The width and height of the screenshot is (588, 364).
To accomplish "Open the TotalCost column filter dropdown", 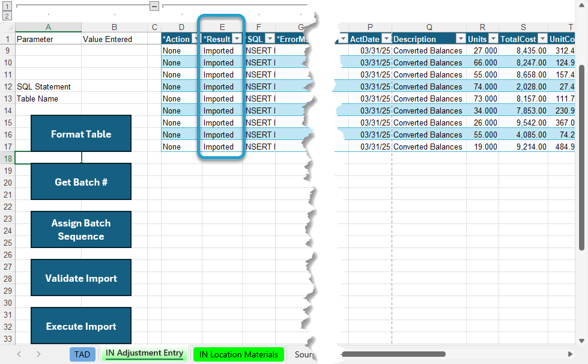I will point(542,38).
